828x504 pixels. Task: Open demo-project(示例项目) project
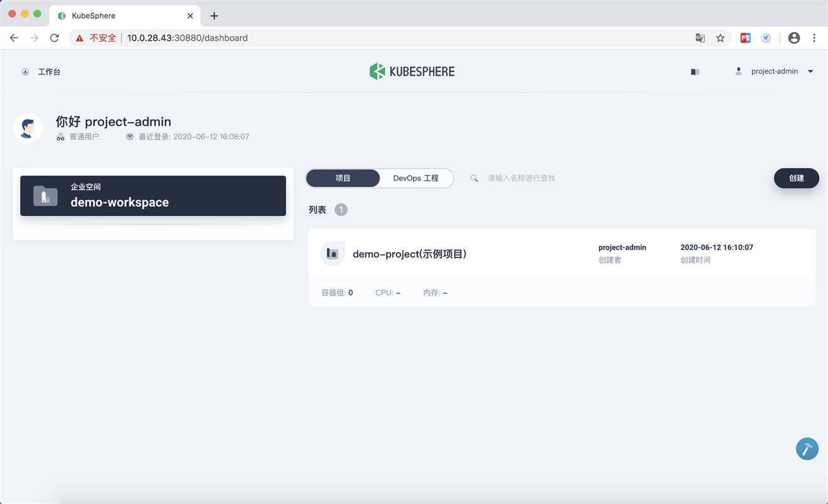409,254
